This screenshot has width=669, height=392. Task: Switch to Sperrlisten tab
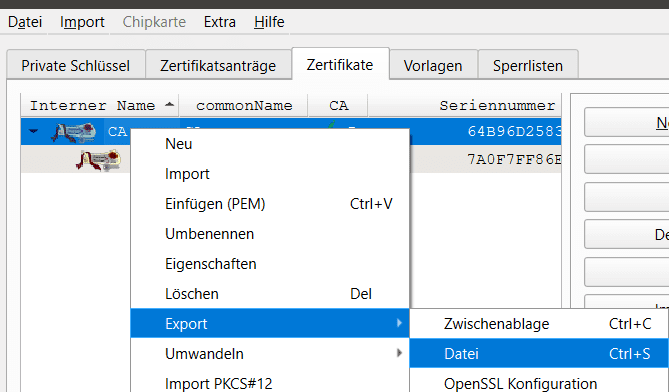528,65
